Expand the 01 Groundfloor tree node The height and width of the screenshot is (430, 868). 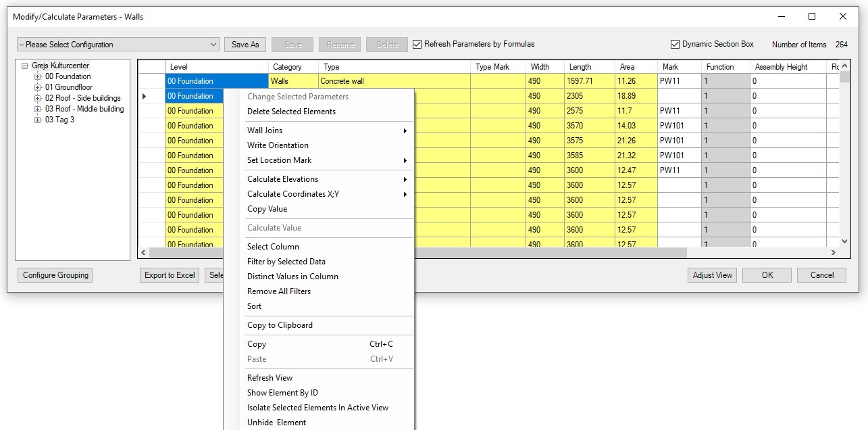tap(38, 88)
